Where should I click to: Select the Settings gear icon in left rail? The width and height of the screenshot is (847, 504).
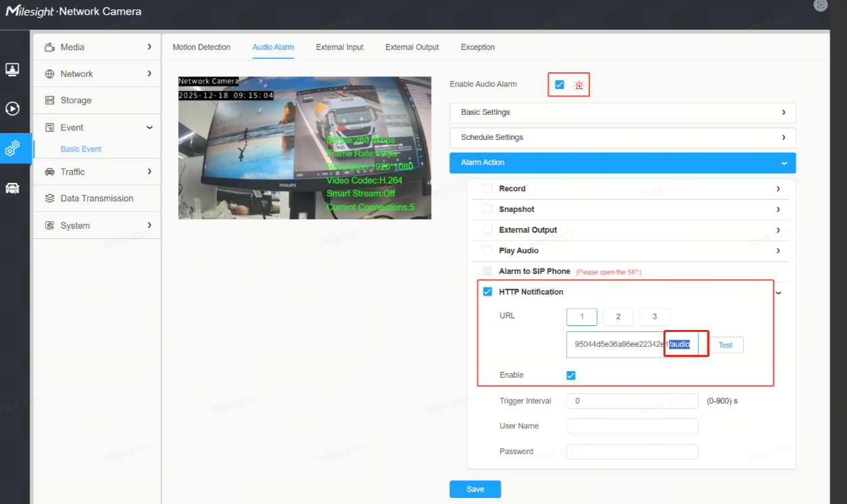pos(12,148)
